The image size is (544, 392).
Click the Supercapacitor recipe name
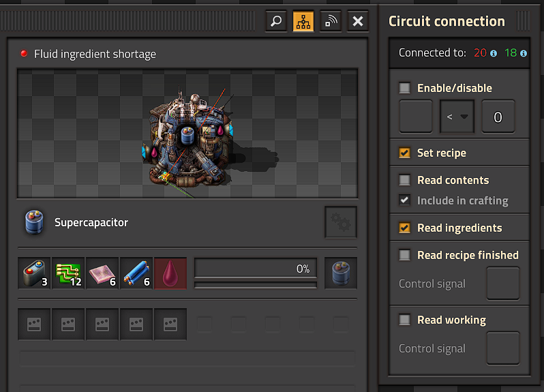pos(91,222)
